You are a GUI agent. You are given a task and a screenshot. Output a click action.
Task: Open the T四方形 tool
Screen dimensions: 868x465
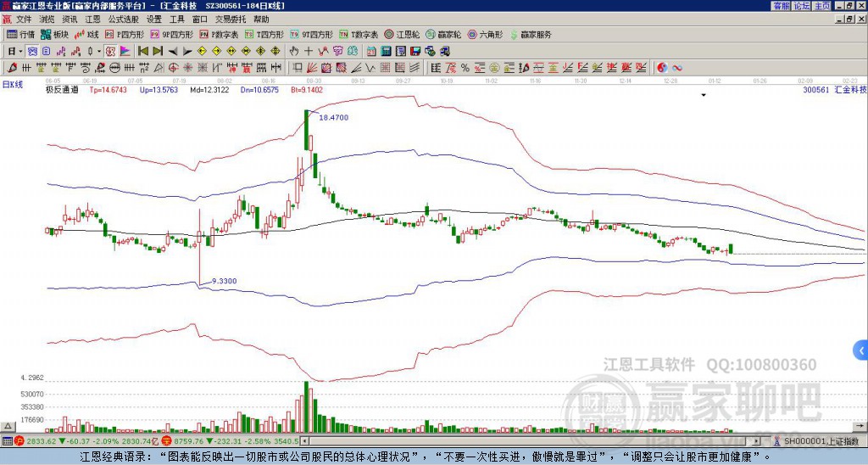(264, 34)
